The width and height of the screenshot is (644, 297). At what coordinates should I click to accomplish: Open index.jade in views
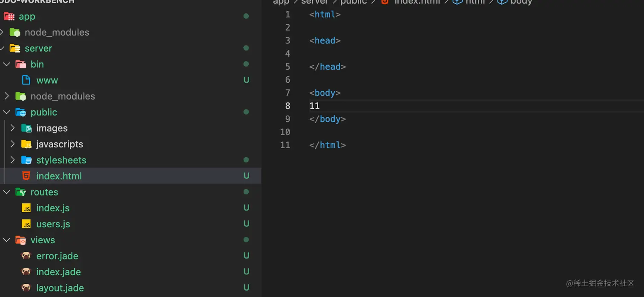pos(59,272)
